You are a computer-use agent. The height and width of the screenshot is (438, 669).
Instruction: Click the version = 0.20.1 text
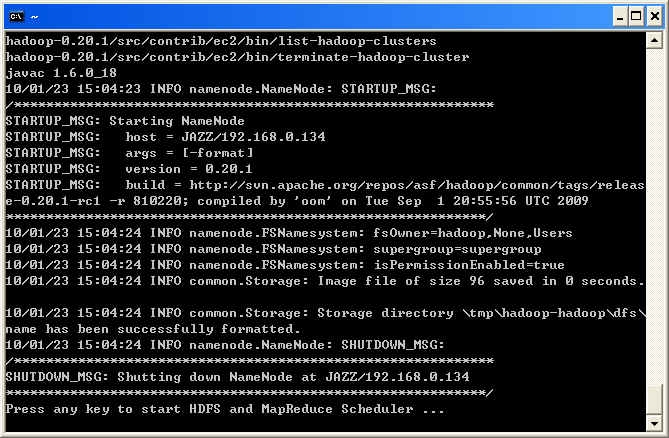click(x=189, y=169)
